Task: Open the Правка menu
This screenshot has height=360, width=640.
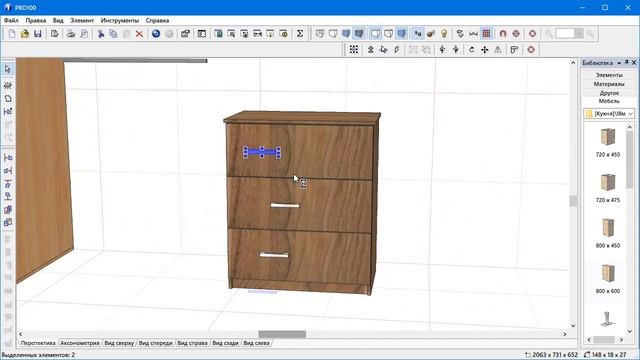Action: coord(36,20)
